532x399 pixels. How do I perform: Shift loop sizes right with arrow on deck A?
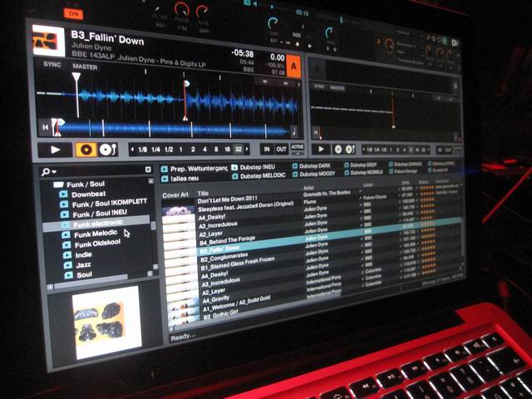point(247,149)
